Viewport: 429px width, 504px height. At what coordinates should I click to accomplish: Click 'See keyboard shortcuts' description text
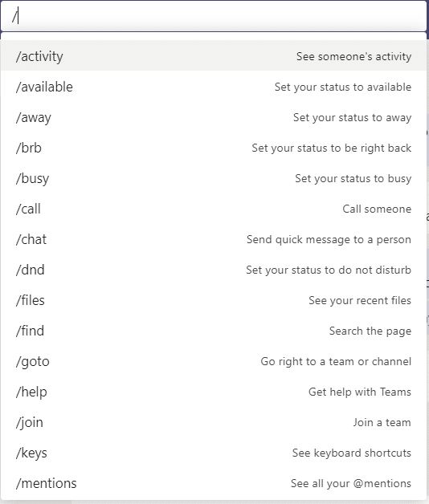tap(351, 453)
